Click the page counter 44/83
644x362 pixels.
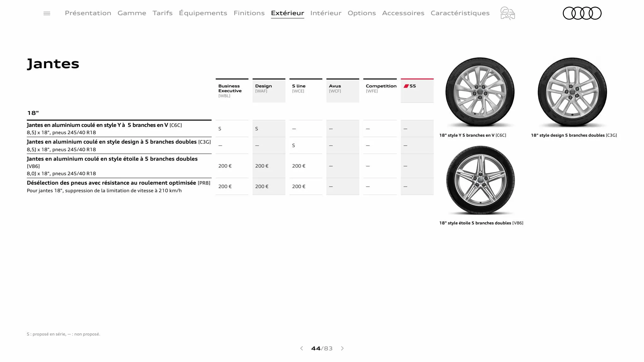coord(322,348)
